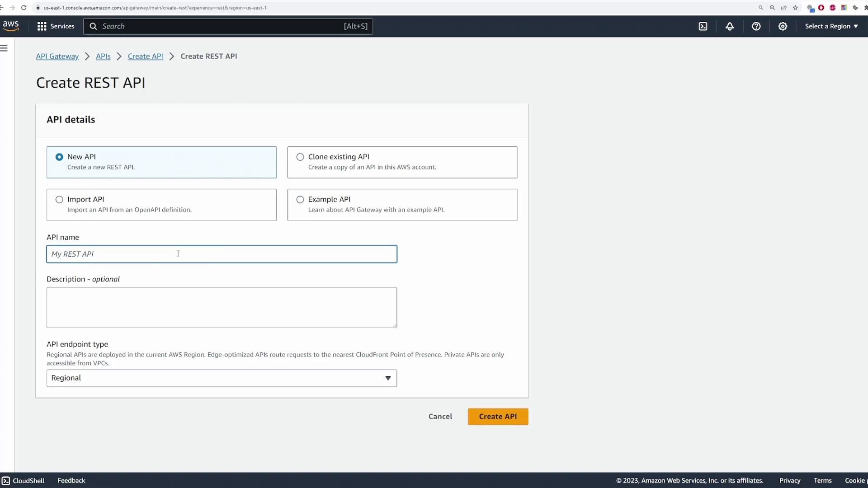868x488 pixels.
Task: Open settings gear in AWS header
Action: 783,26
